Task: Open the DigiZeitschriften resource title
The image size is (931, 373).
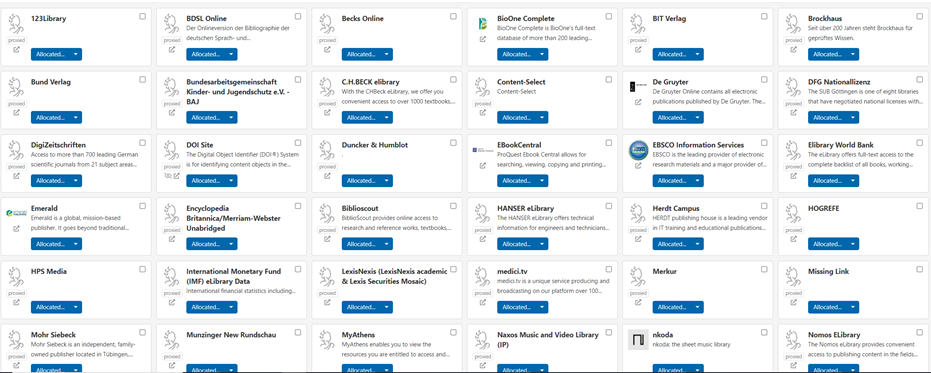Action: 58,145
